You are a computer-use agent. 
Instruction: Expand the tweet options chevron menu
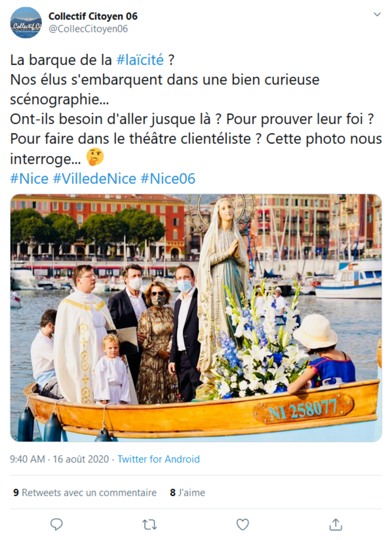pos(377,14)
